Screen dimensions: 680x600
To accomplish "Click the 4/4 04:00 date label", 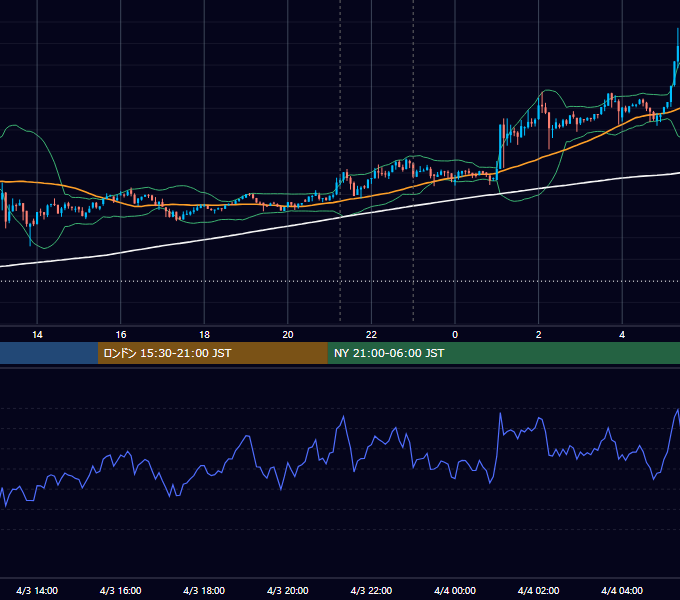I will [x=622, y=590].
